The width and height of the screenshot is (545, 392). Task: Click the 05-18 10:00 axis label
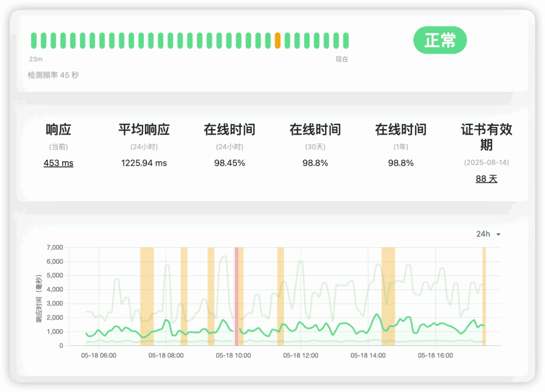tap(233, 355)
